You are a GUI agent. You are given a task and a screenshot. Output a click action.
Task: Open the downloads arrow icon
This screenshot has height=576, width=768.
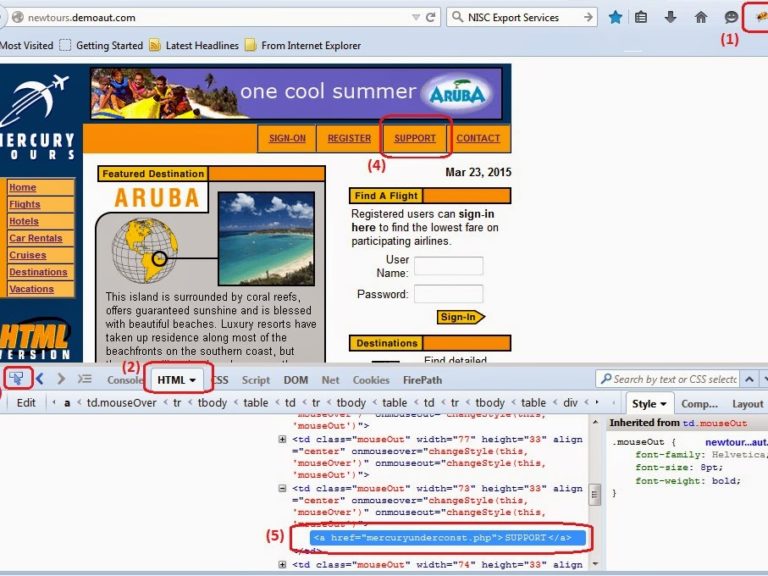pos(671,18)
